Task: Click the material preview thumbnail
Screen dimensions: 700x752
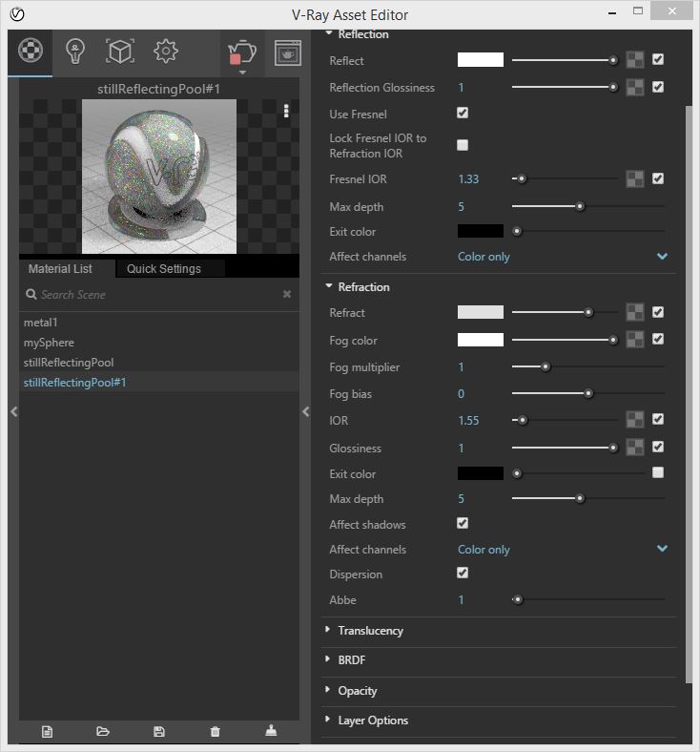Action: (x=159, y=176)
